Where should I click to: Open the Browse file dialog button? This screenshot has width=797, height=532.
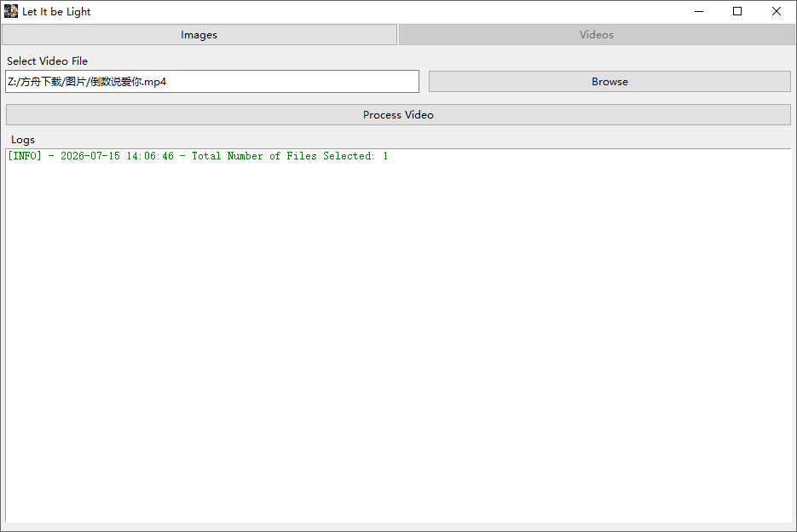pyautogui.click(x=609, y=81)
